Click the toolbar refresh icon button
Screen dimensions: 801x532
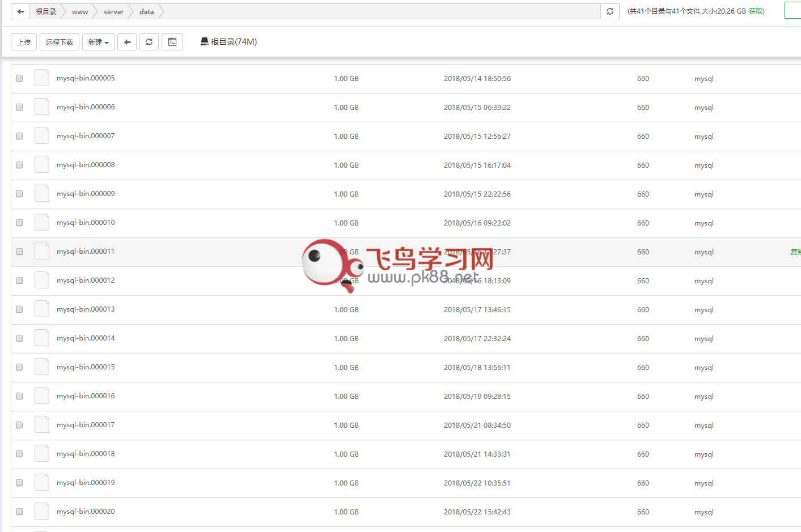pos(149,42)
